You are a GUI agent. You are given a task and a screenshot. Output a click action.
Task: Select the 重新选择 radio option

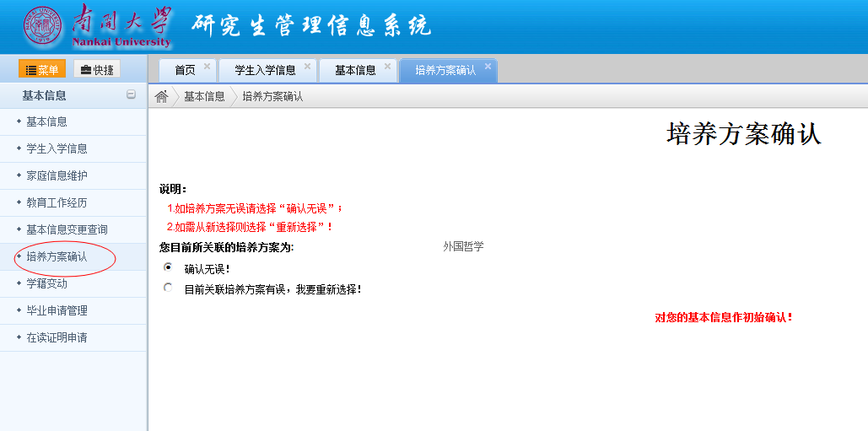168,288
